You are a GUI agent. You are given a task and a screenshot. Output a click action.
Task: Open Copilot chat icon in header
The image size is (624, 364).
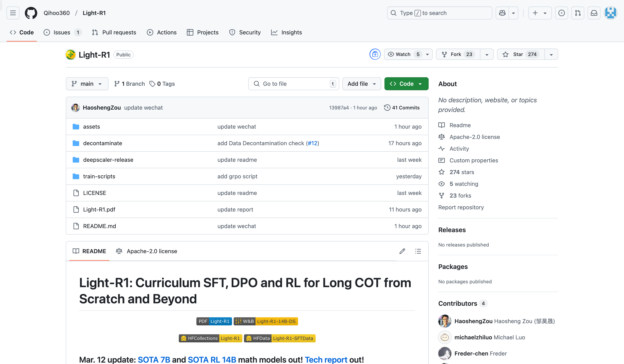point(502,13)
